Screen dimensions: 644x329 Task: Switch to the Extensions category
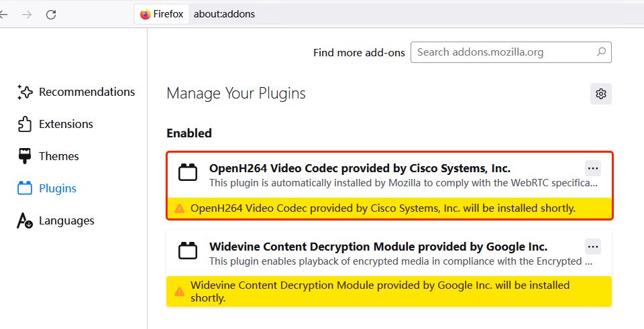[x=66, y=124]
